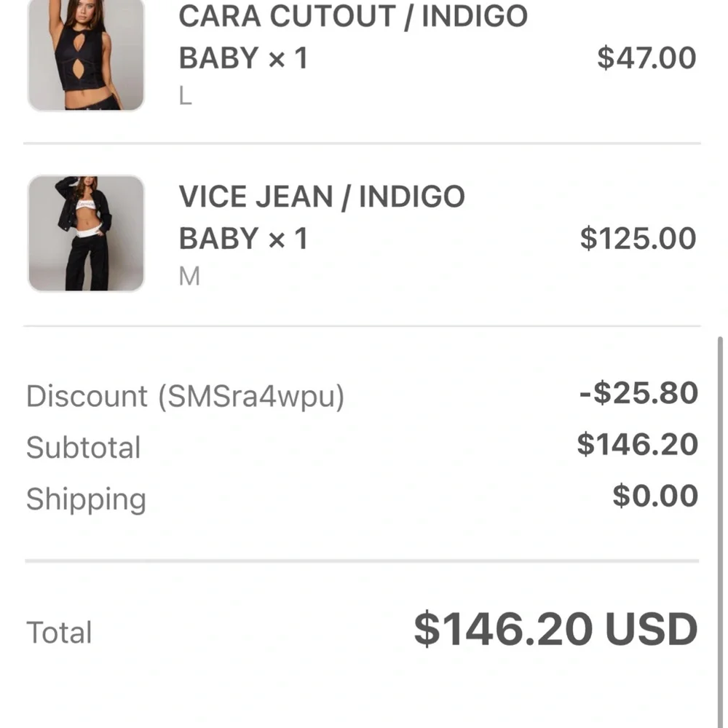Screen dimensions: 728x728
Task: Click the VICE JEAN / INDIGO product title
Action: [x=322, y=197]
